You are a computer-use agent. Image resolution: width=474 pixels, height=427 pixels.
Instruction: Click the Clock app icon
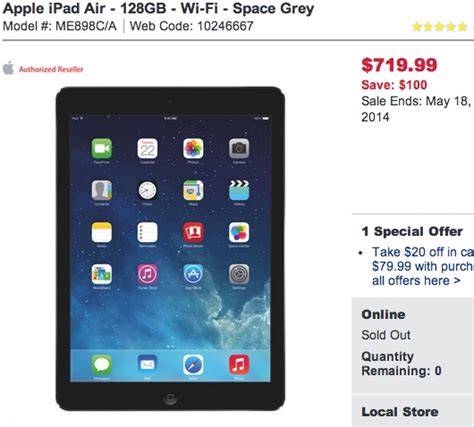click(x=147, y=190)
